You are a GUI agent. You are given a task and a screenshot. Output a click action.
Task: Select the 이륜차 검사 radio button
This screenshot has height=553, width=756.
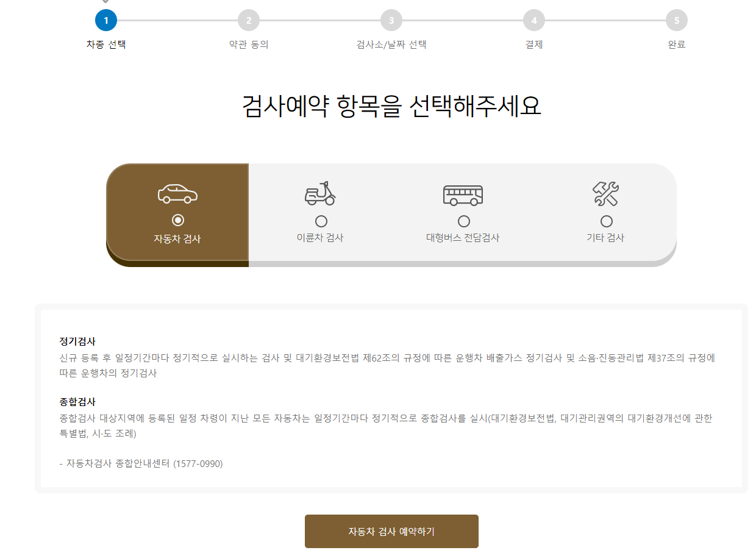(320, 220)
